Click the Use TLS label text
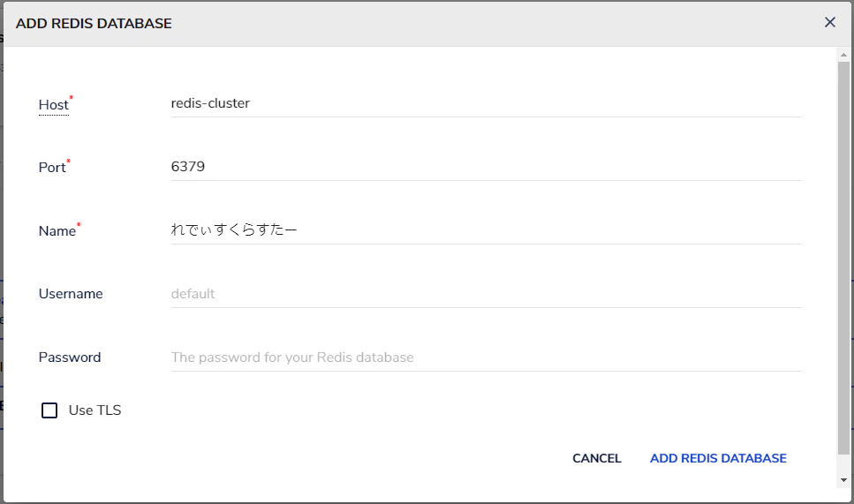This screenshot has width=854, height=504. pos(94,410)
